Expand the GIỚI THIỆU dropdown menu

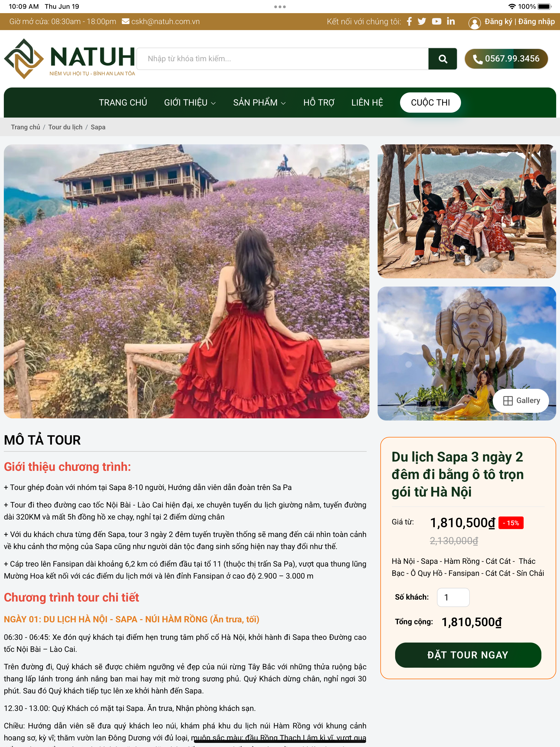point(190,103)
